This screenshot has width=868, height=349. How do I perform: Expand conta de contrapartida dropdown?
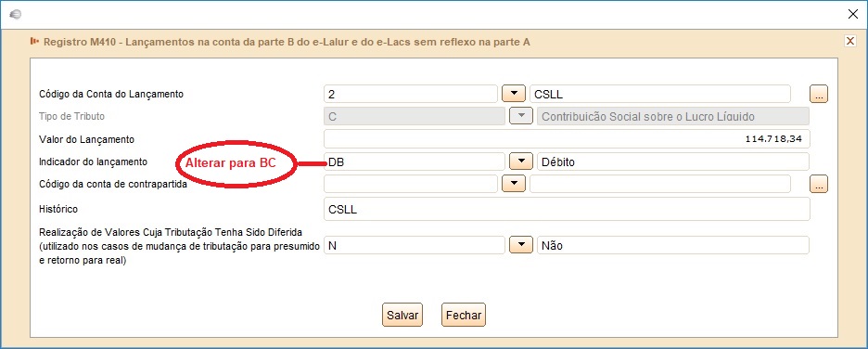(x=513, y=184)
